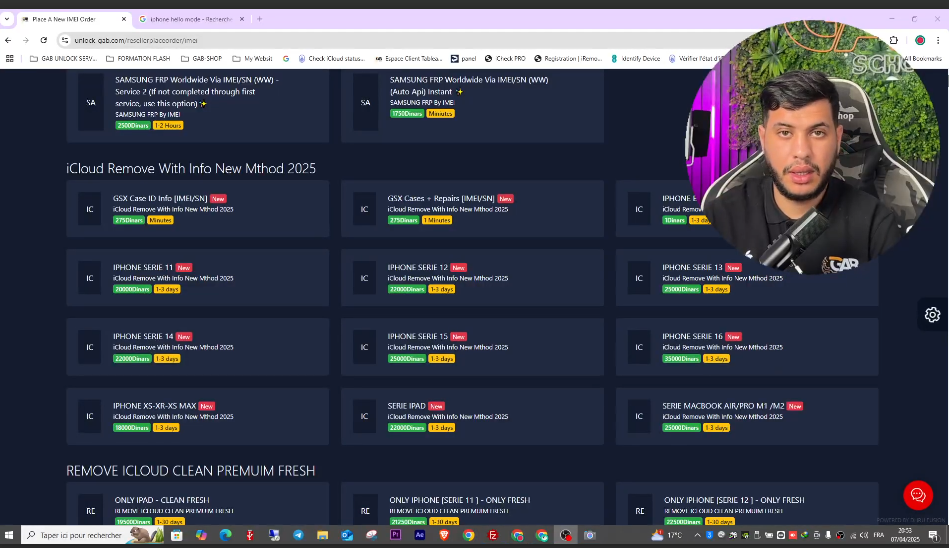
Task: Select SAMSUNG FRP Auto Api Instant card
Action: click(x=472, y=105)
